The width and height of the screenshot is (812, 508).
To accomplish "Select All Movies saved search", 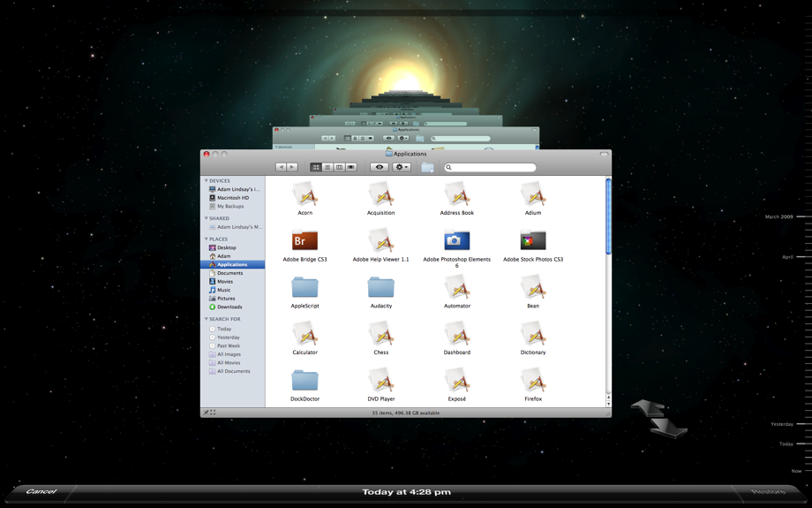I will coord(232,363).
